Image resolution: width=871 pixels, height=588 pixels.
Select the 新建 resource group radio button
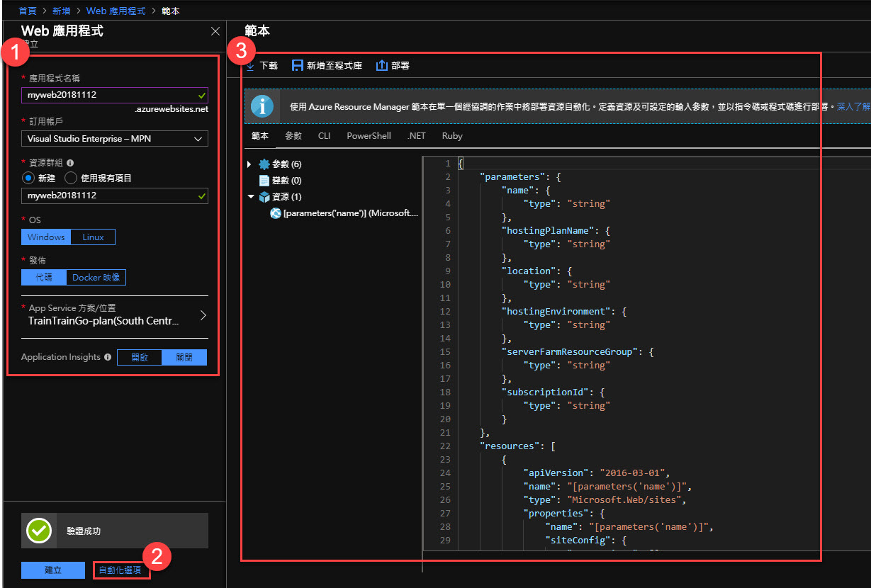pyautogui.click(x=29, y=178)
